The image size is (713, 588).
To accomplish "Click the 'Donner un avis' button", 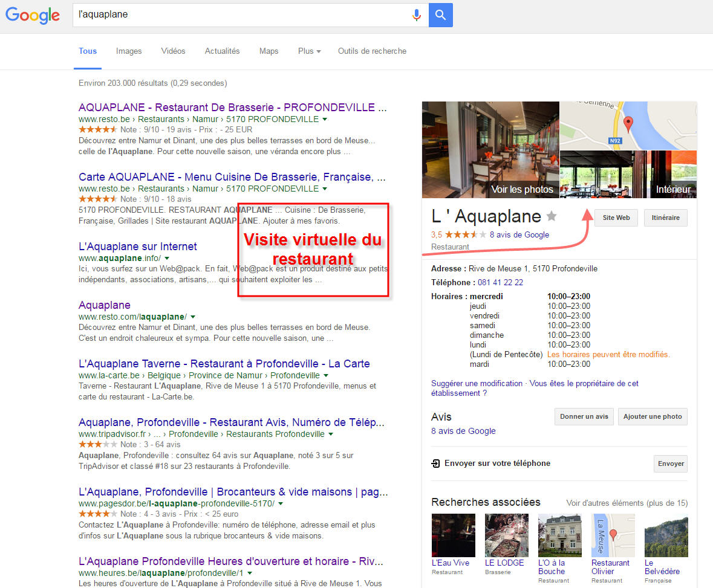I will point(584,416).
